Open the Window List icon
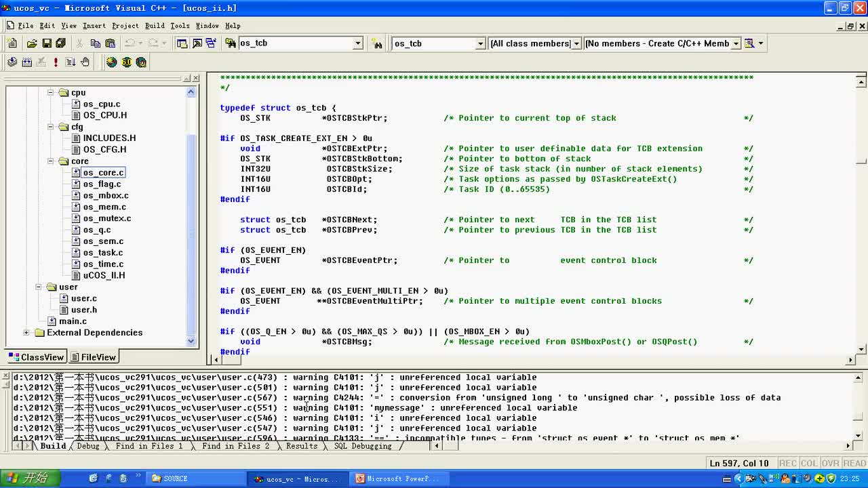The image size is (868, 488). [x=211, y=43]
